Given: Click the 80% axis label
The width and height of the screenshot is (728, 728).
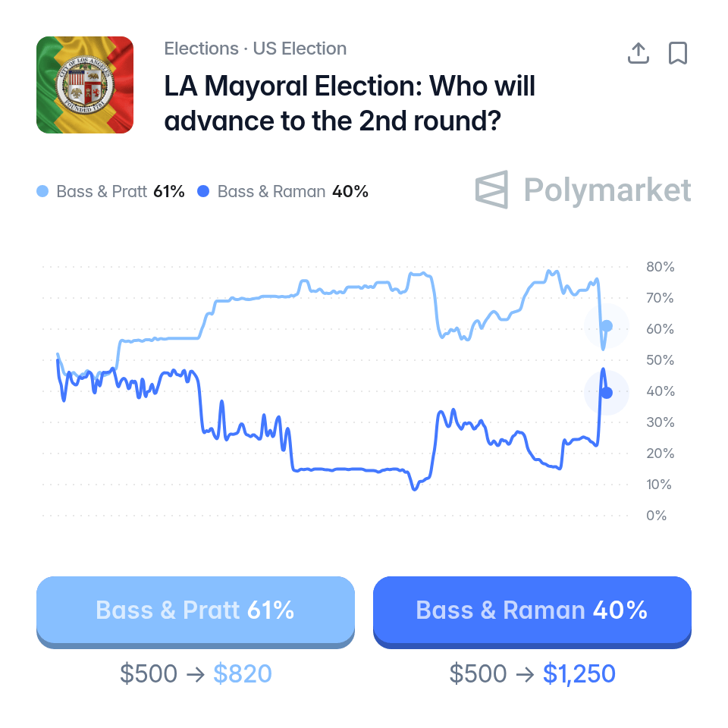Looking at the screenshot, I should (x=660, y=266).
